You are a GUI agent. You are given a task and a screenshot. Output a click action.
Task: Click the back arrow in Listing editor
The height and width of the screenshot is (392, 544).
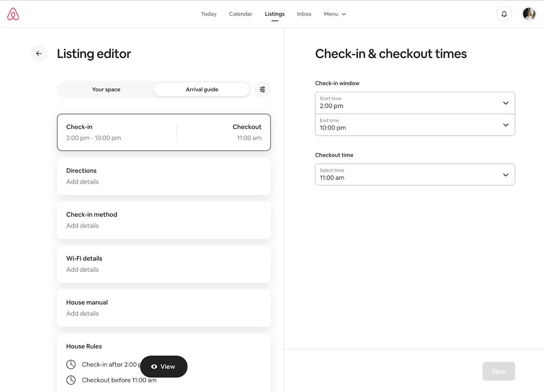click(x=39, y=54)
